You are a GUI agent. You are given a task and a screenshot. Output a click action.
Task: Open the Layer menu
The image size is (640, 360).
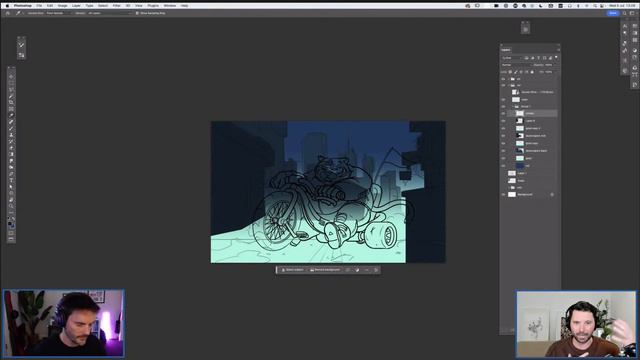(x=76, y=6)
